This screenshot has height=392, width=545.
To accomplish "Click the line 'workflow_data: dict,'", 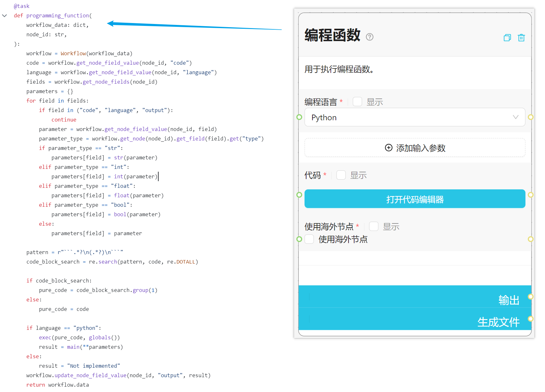I will [x=58, y=25].
